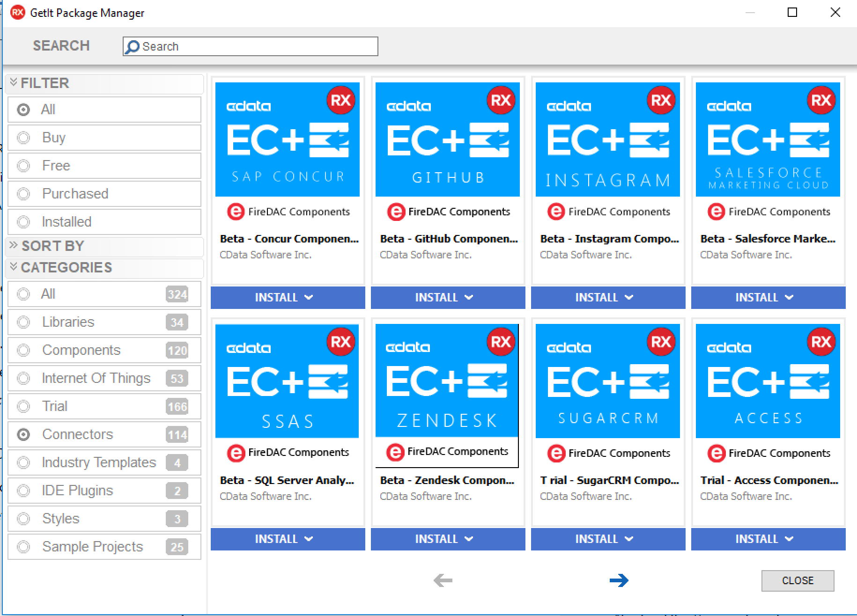Open Install dropdown for Salesforce Marketing
The width and height of the screenshot is (857, 616).
(x=768, y=298)
